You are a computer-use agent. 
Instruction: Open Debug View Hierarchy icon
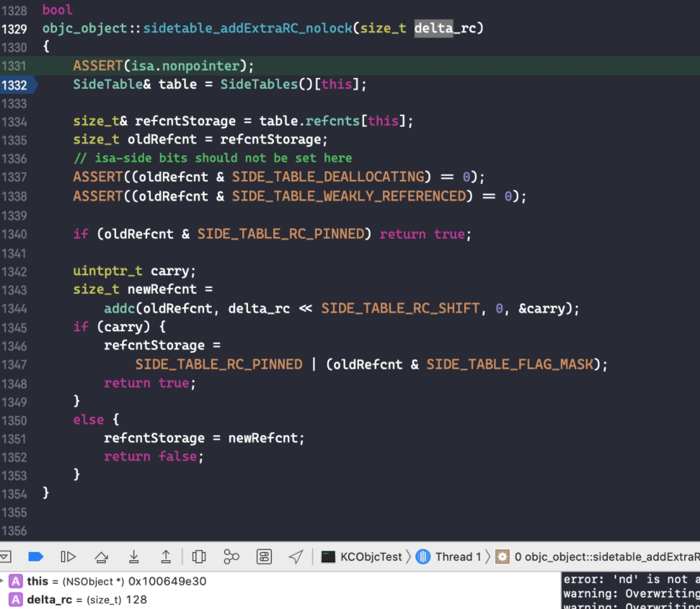click(198, 557)
